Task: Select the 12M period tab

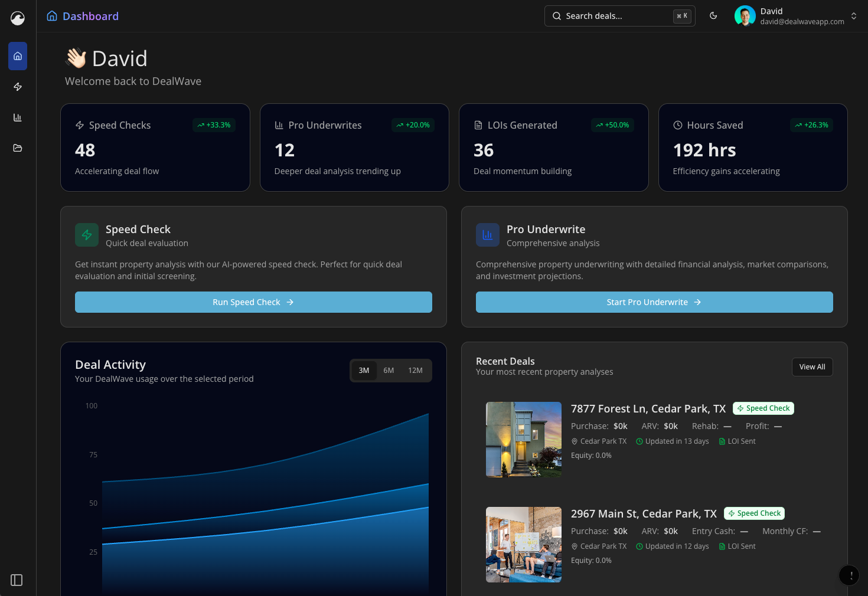Action: [415, 371]
